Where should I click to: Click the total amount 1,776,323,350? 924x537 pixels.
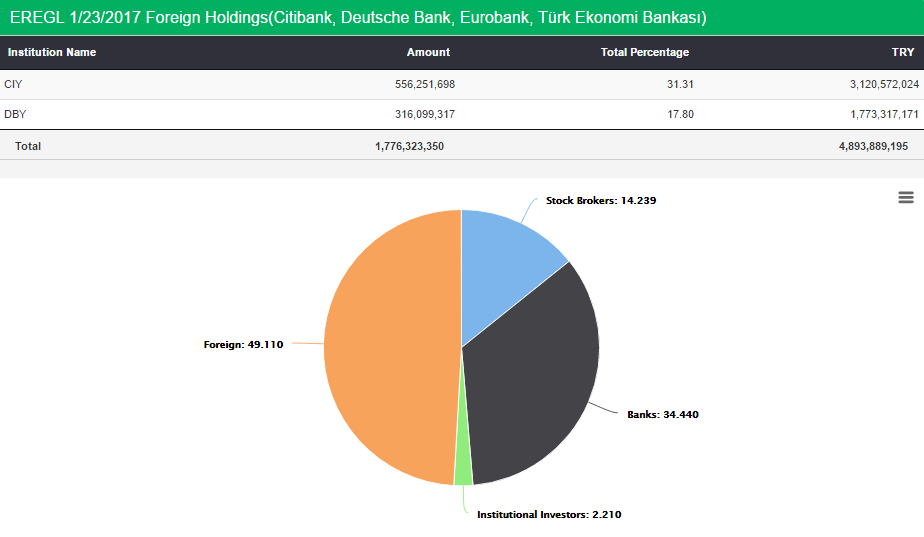410,146
